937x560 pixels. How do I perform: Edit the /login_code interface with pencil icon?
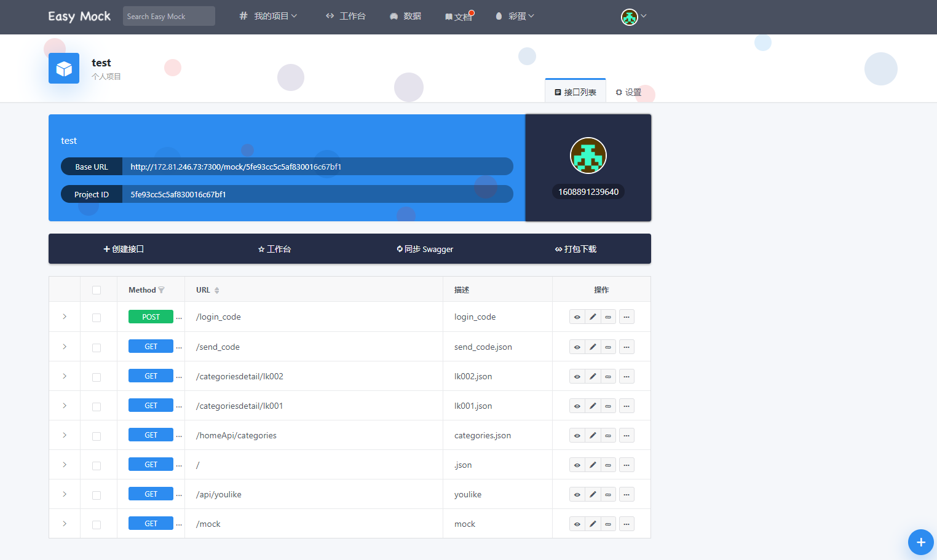click(x=593, y=317)
